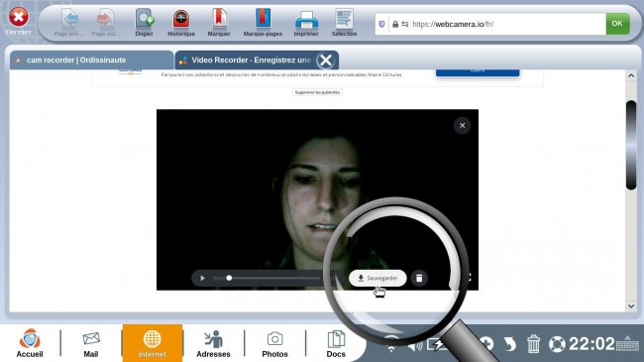
Task: Open Accueil in the bottom bar
Action: [x=30, y=343]
